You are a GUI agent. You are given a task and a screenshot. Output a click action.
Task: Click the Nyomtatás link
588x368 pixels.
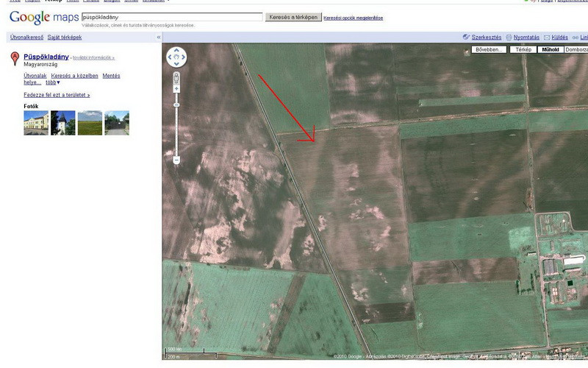coord(526,38)
